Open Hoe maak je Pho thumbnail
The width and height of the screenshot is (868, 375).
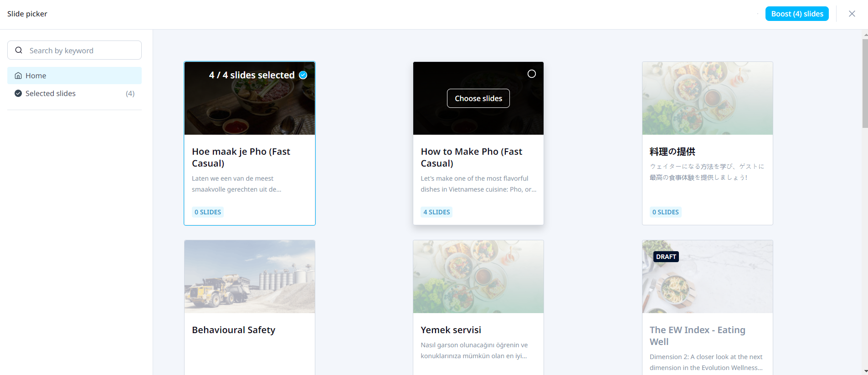point(250,98)
